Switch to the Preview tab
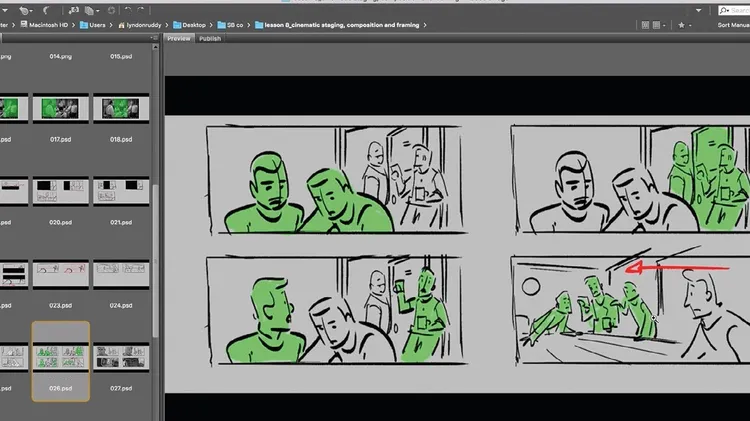Image resolution: width=750 pixels, height=421 pixels. tap(179, 38)
